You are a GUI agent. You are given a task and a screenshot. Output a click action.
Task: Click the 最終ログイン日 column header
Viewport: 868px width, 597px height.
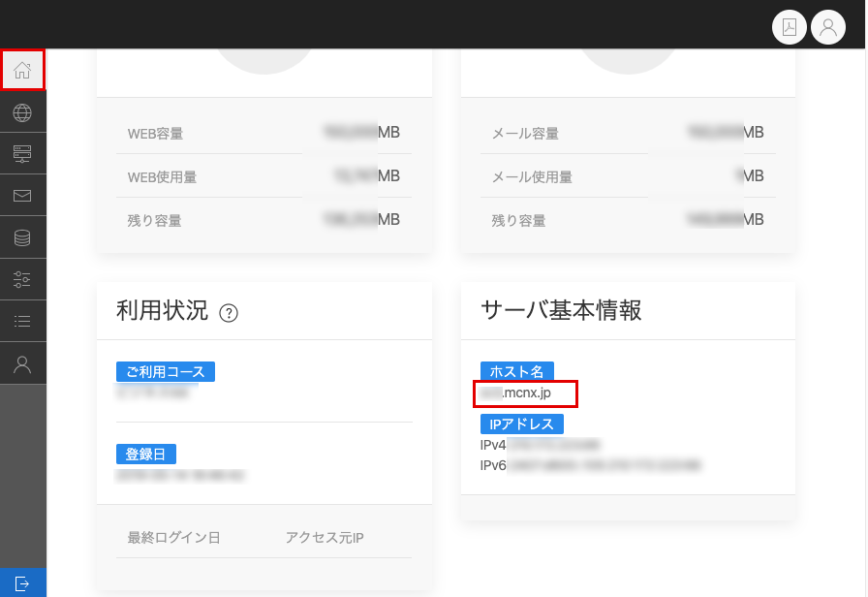click(173, 537)
